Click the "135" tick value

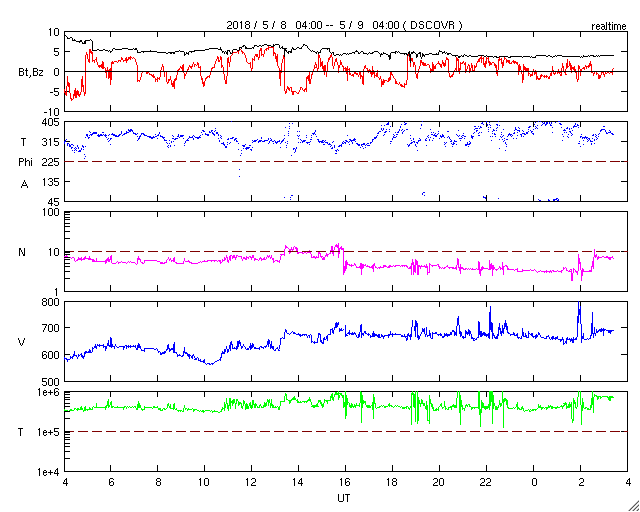52,182
